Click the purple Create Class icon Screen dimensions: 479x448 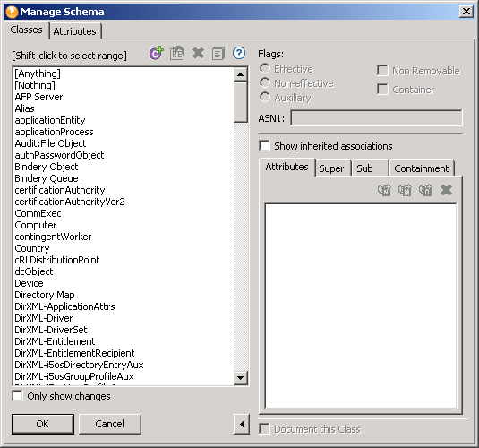[157, 53]
